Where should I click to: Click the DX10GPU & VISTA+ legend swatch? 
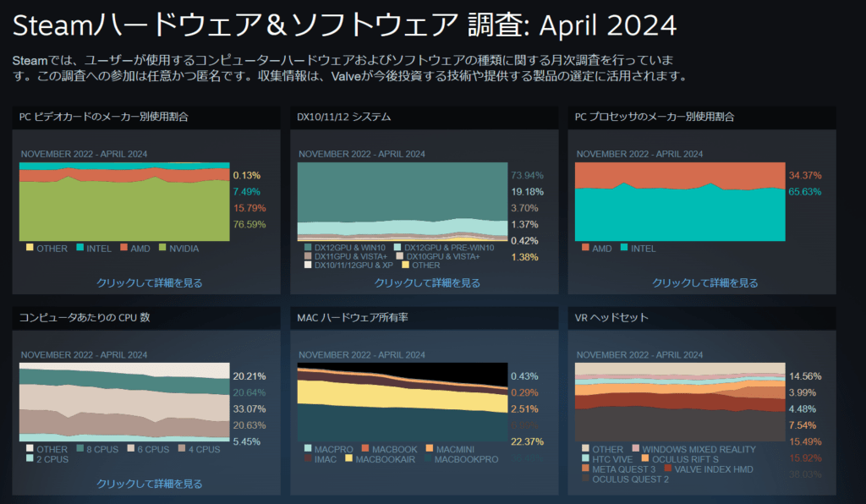[400, 256]
